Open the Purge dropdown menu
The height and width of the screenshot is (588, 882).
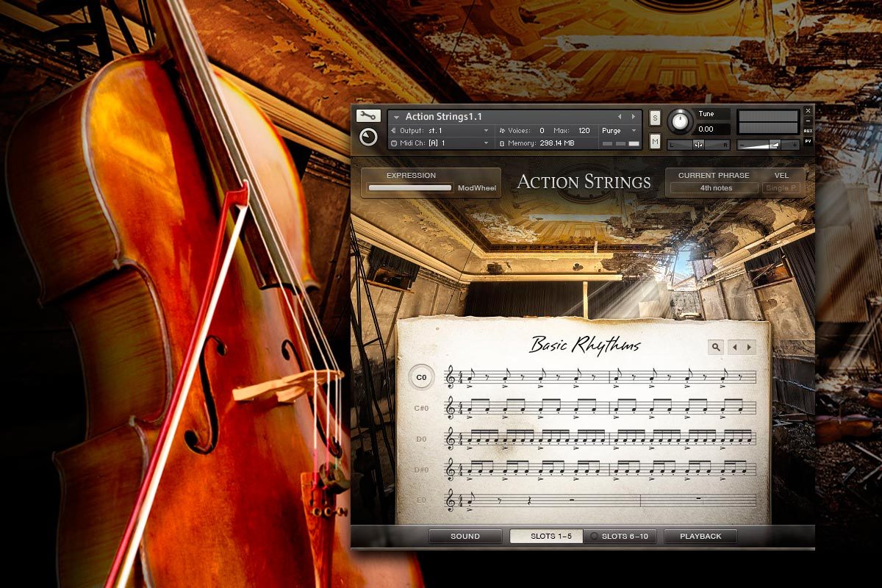[619, 130]
